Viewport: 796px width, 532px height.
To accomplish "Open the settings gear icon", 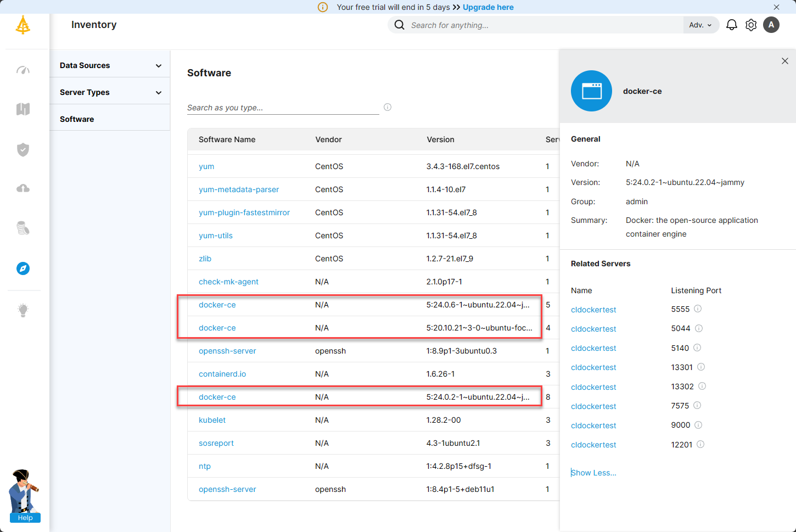I will point(751,25).
